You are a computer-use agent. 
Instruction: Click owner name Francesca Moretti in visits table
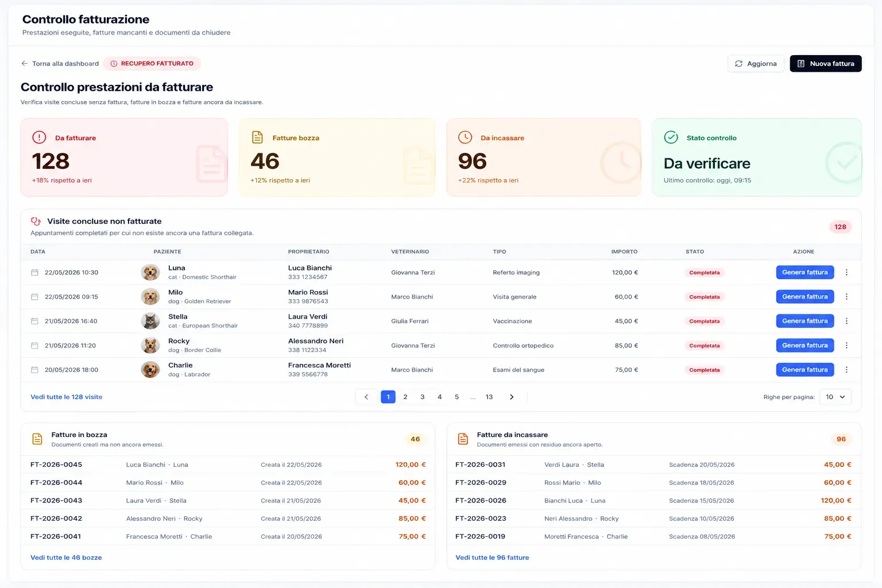(x=319, y=365)
